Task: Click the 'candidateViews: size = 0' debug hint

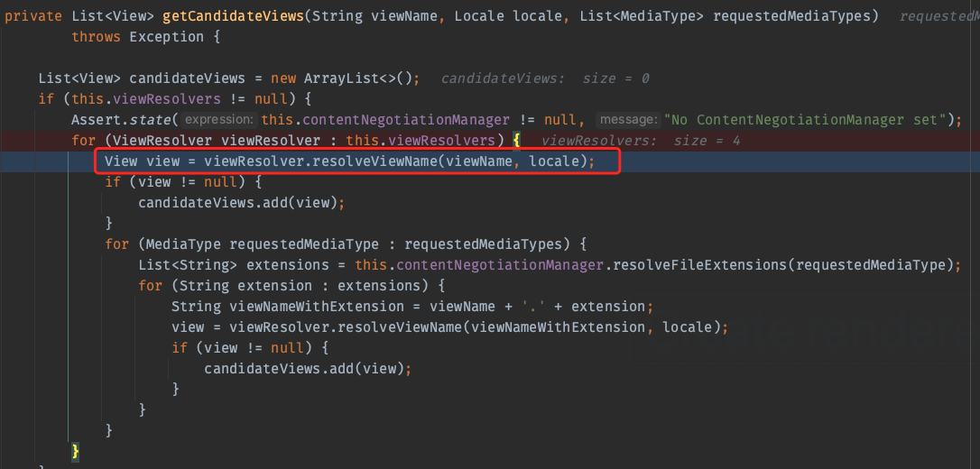Action: 545,78
